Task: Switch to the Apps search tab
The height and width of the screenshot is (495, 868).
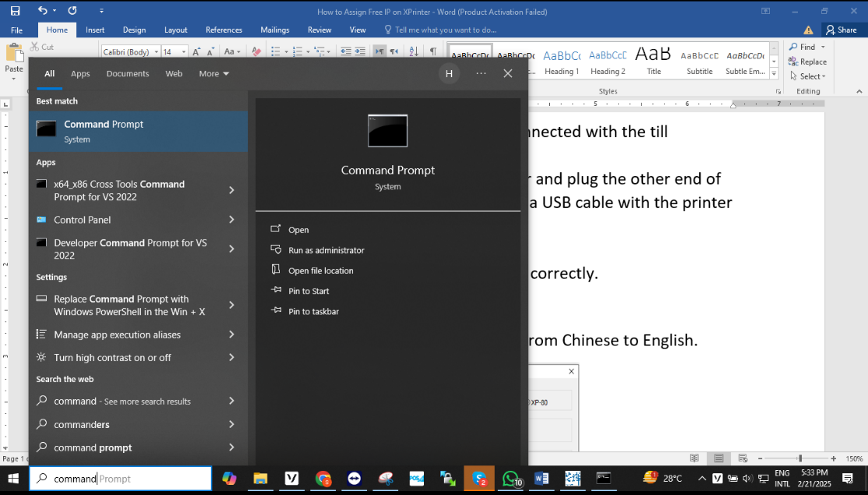Action: tap(80, 74)
